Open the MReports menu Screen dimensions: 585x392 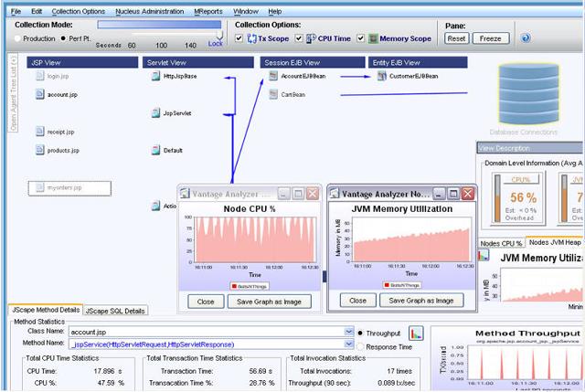[x=208, y=12]
